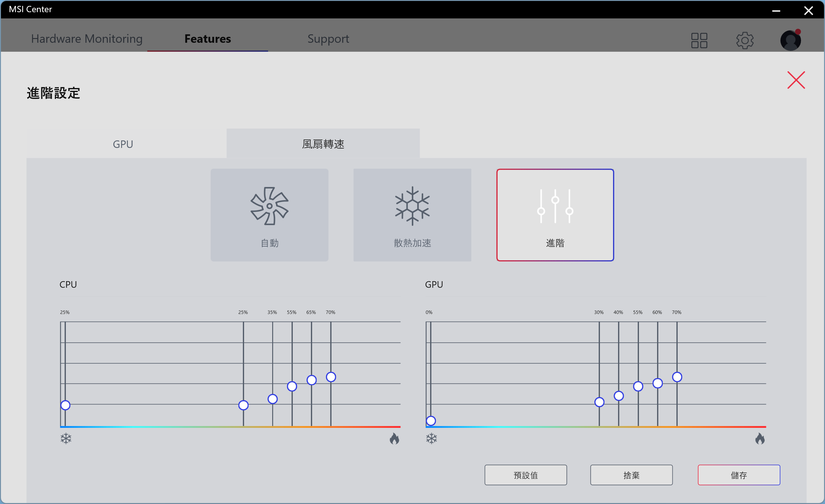Switch to the GPU settings tab
Screen dimensions: 825x504
pos(123,144)
